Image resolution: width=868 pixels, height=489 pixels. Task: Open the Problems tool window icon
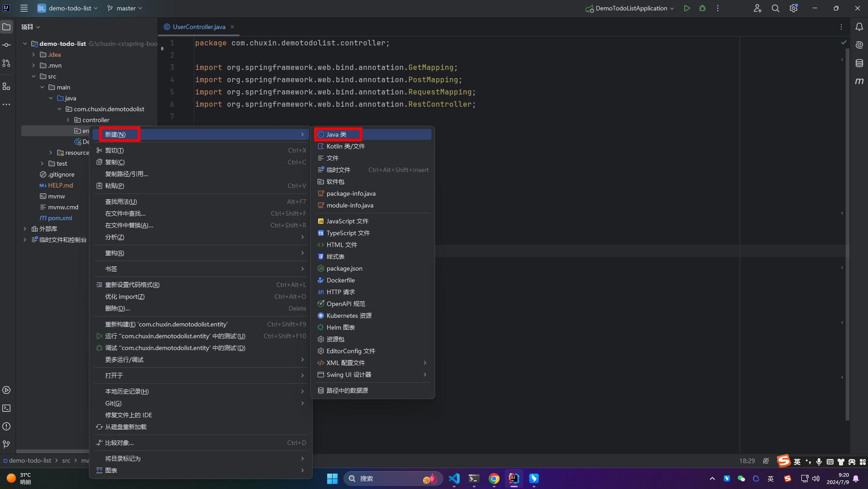[x=6, y=426]
